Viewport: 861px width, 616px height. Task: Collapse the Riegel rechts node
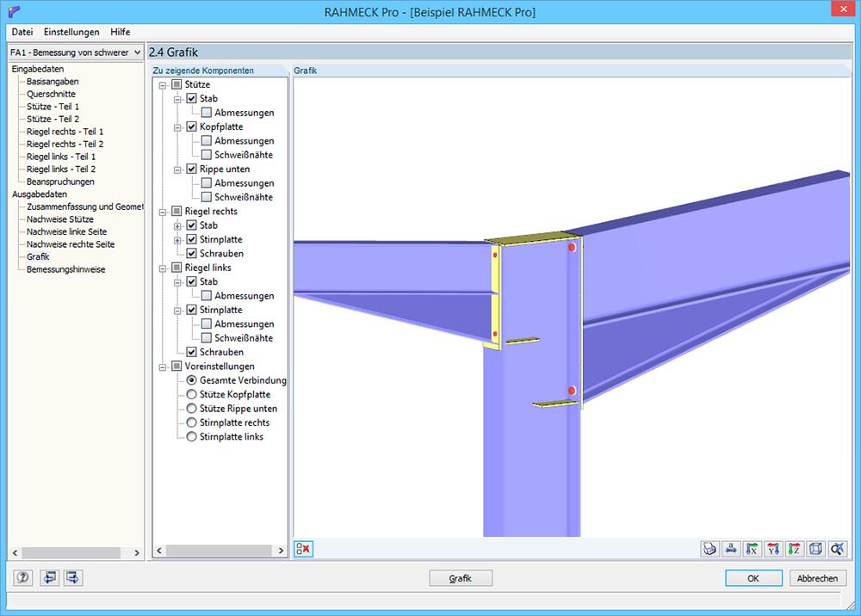(x=163, y=213)
